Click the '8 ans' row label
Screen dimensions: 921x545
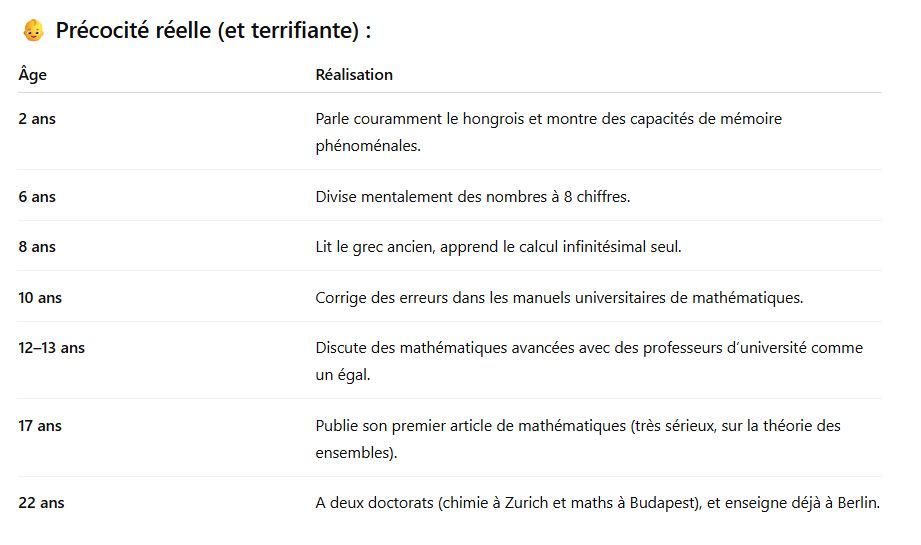click(37, 247)
